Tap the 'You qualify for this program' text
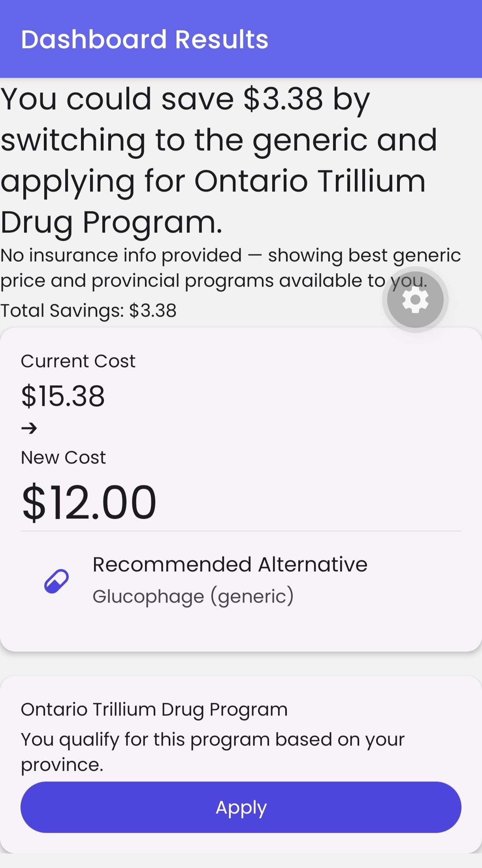Image resolution: width=482 pixels, height=868 pixels. tap(213, 752)
